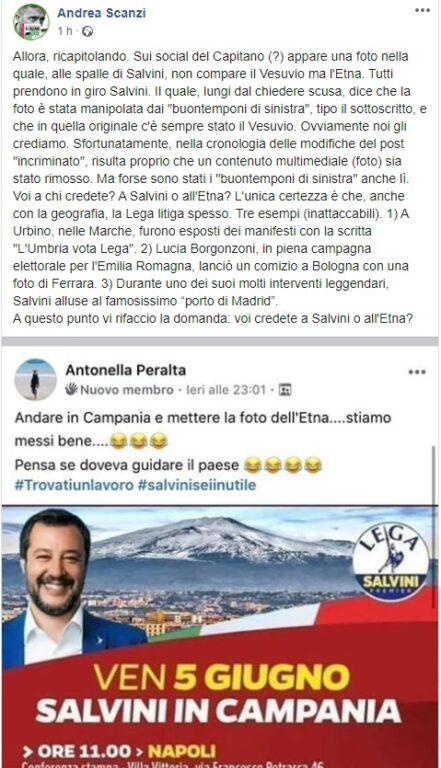Visit Antonella Peralta's profile via her name
Screen dimensions: 441x768
[125, 370]
